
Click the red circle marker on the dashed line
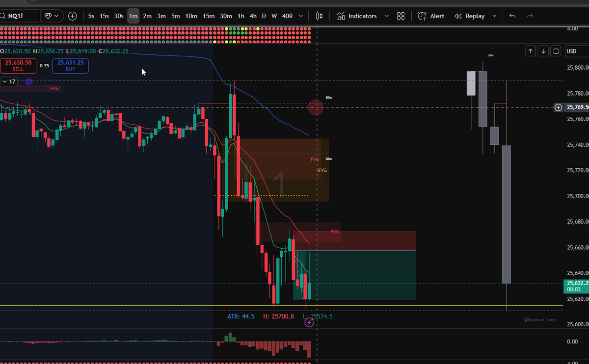[316, 107]
